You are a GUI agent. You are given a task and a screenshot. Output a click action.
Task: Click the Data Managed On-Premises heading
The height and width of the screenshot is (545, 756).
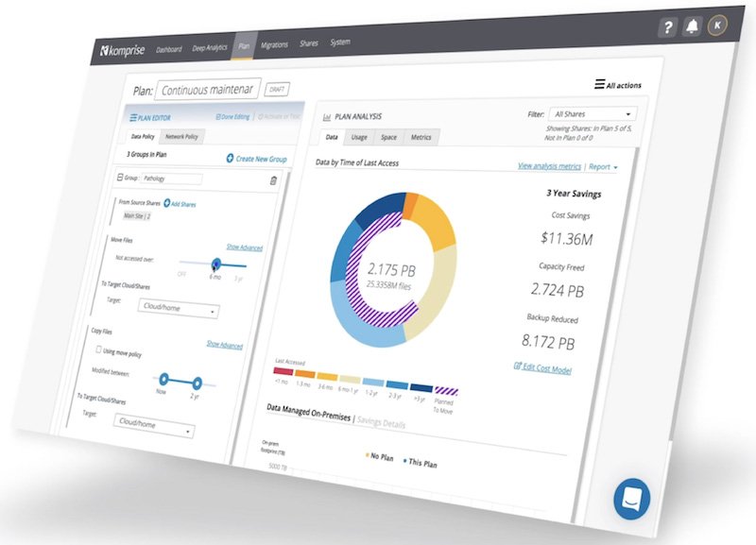point(309,413)
